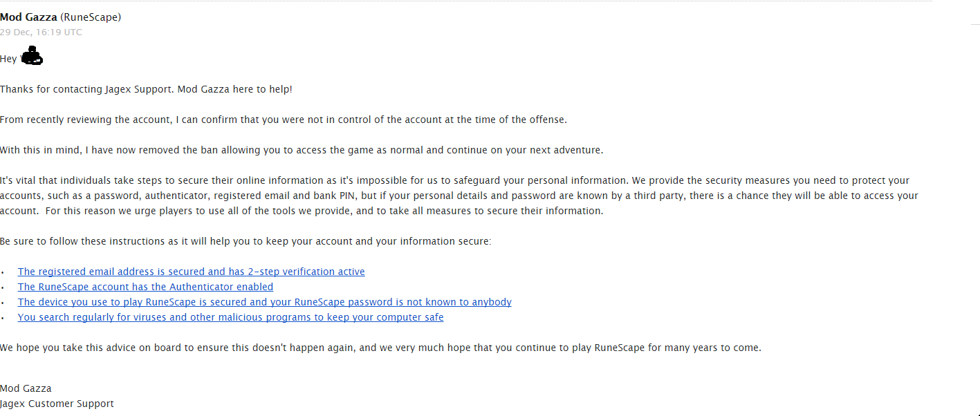The width and height of the screenshot is (980, 416).
Task: Click the Be sure to follow instructions line
Action: click(x=246, y=241)
